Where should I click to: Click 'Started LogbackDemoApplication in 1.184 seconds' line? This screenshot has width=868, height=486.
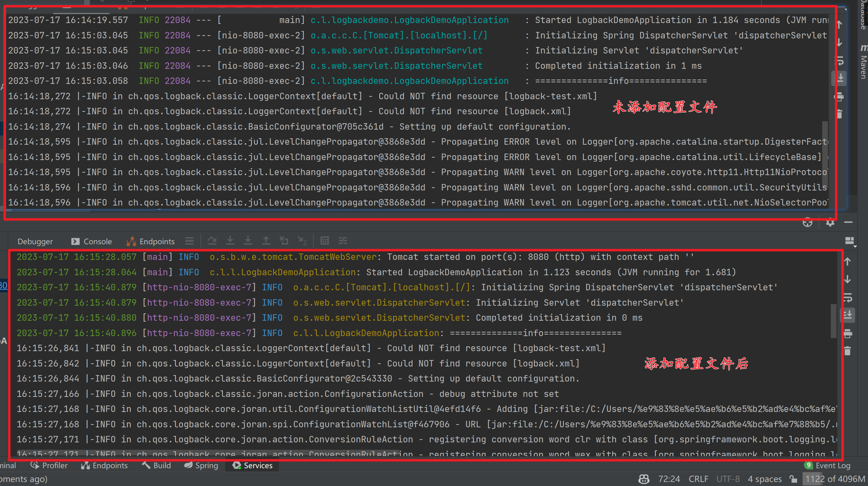pos(418,20)
